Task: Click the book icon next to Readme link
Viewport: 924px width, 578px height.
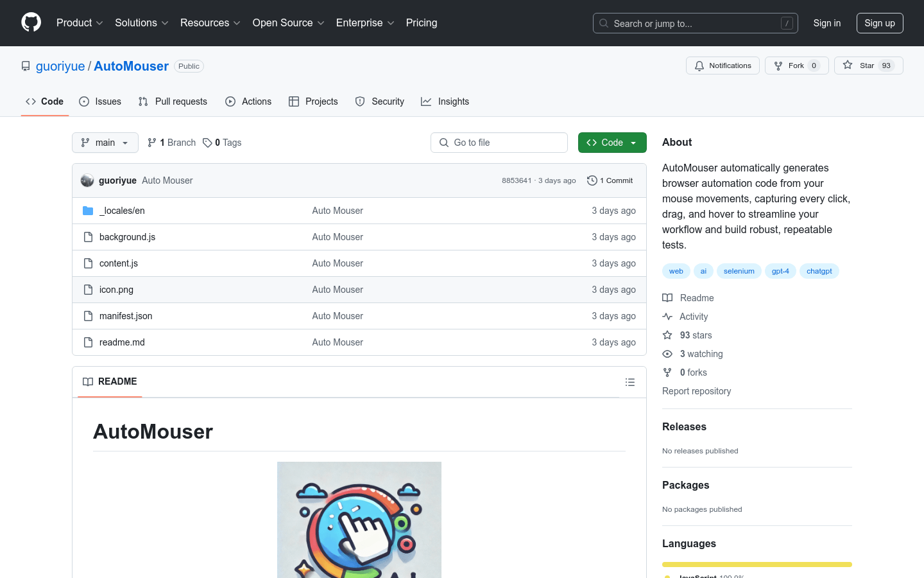Action: pyautogui.click(x=667, y=298)
